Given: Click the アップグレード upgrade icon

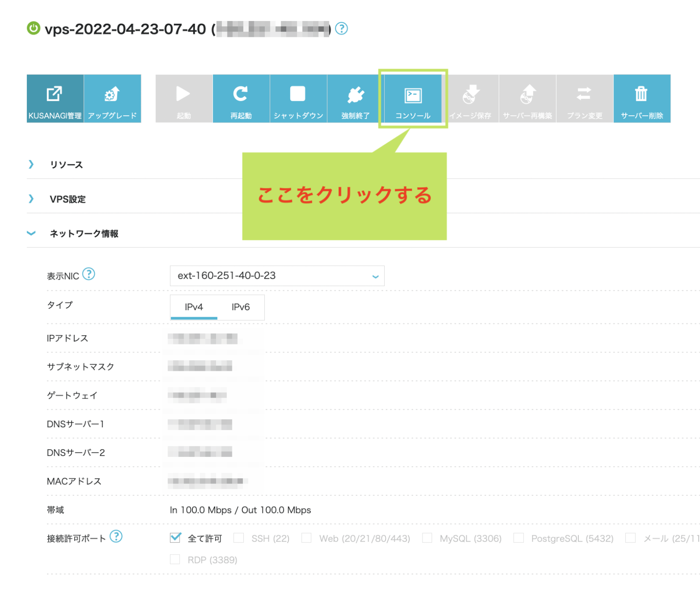Looking at the screenshot, I should (112, 98).
